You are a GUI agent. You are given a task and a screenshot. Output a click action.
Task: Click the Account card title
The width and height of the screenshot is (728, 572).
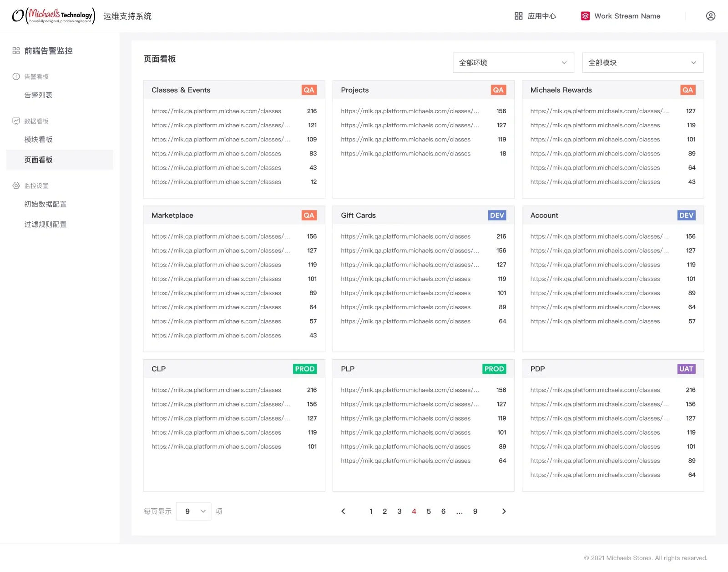click(544, 216)
